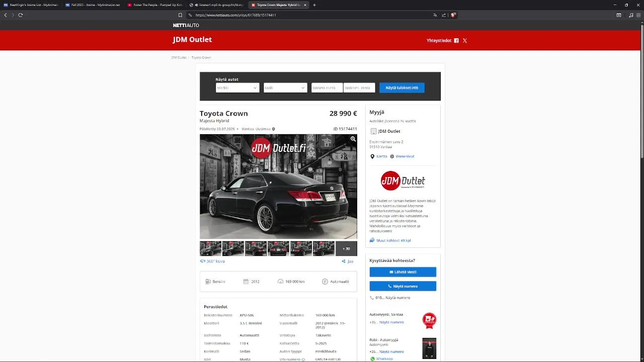Click the blue Näytä numero button

(x=403, y=286)
